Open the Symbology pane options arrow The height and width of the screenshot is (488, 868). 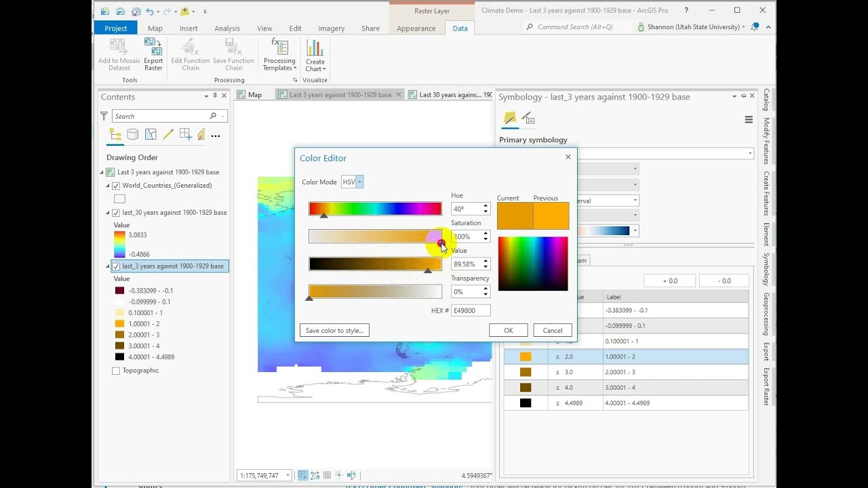tap(734, 96)
